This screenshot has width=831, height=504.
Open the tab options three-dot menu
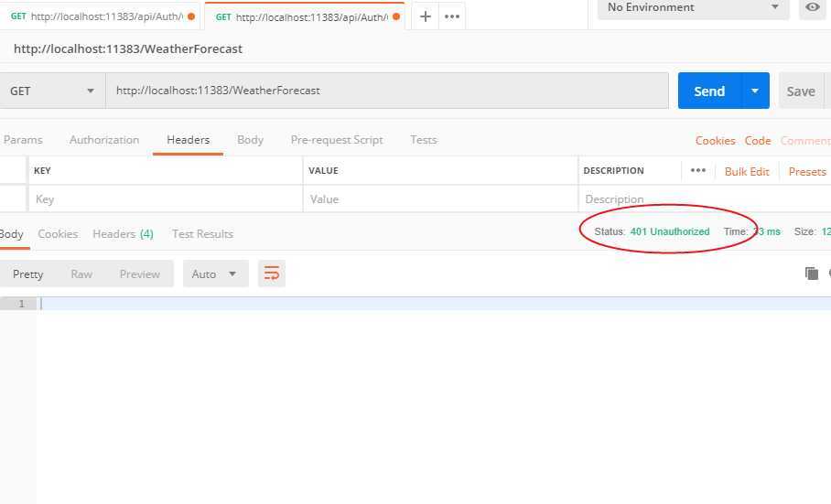tap(452, 16)
